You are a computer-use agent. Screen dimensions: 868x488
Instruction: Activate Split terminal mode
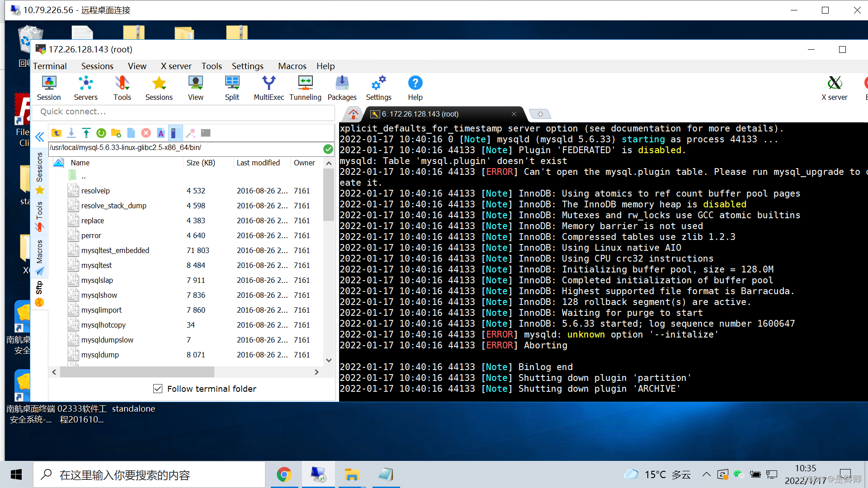(x=232, y=88)
